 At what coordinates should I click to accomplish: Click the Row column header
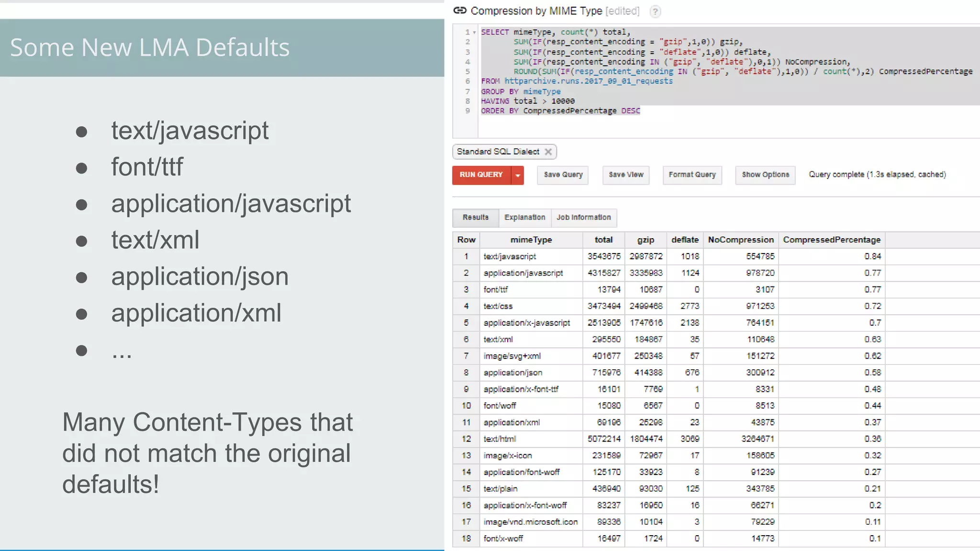(466, 240)
